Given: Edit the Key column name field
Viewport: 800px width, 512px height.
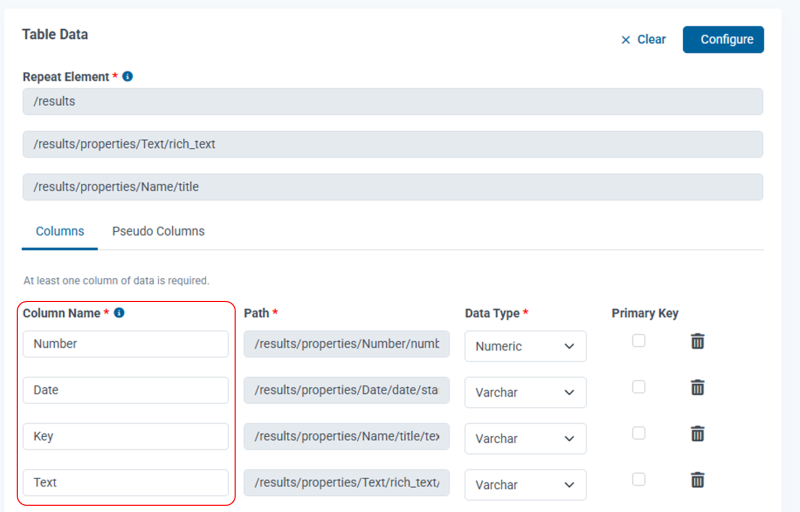Looking at the screenshot, I should [x=126, y=436].
